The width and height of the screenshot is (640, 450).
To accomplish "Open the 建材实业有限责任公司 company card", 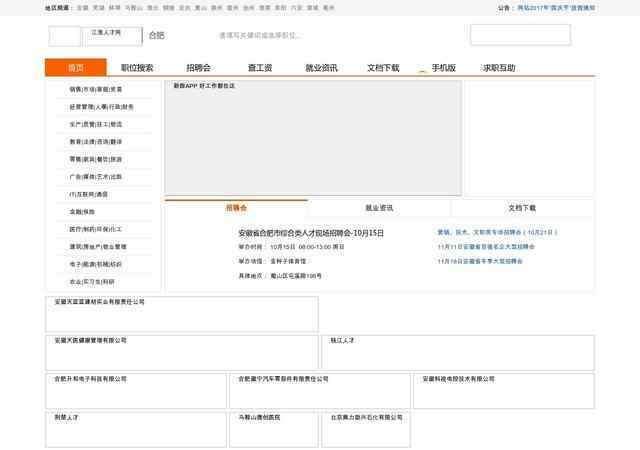I will tap(182, 314).
